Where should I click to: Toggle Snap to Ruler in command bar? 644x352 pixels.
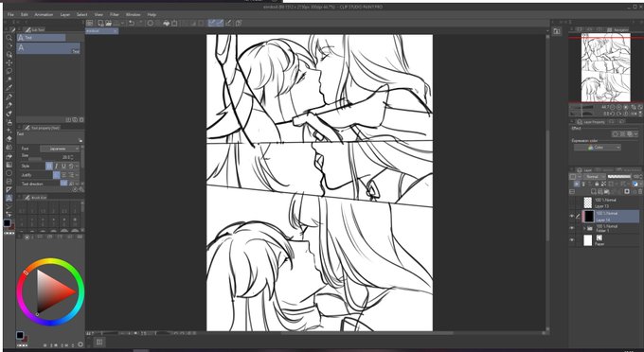[x=212, y=23]
